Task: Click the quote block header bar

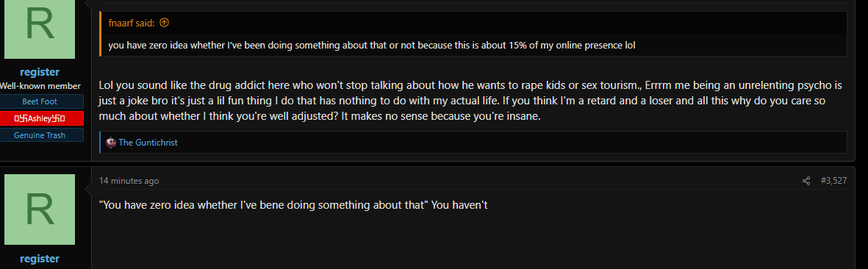Action: 473,23
